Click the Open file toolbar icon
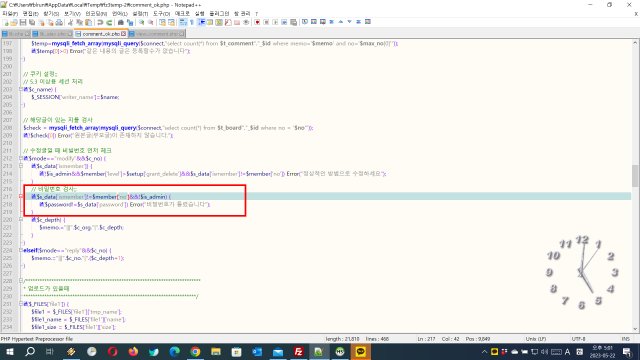This screenshot has width=640, height=360. tap(14, 22)
